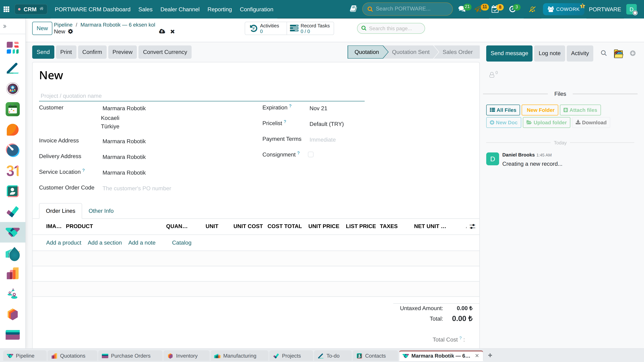This screenshot has width=644, height=362.
Task: Click the New Folder button
Action: point(540,110)
